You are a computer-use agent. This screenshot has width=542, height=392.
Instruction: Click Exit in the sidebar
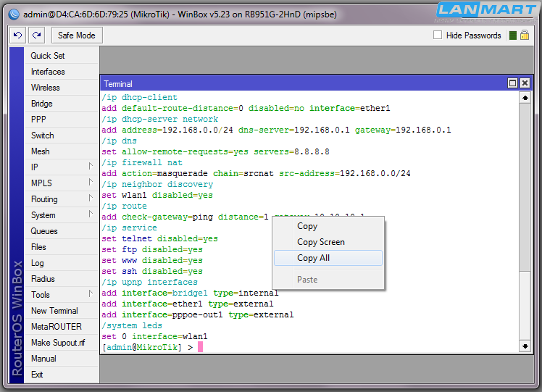click(x=62, y=374)
